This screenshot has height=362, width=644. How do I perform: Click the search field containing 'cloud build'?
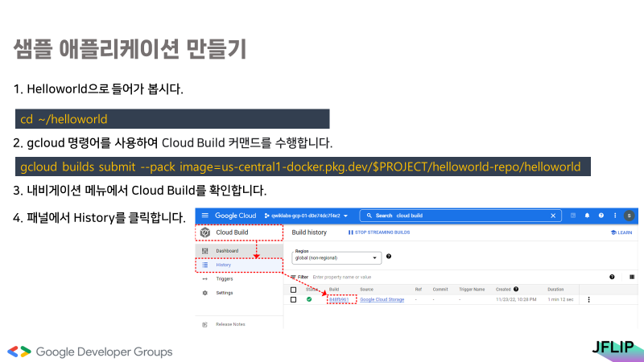460,216
